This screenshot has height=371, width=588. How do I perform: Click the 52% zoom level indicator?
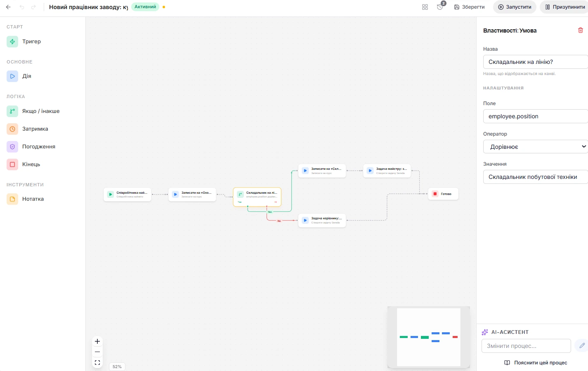tap(117, 366)
